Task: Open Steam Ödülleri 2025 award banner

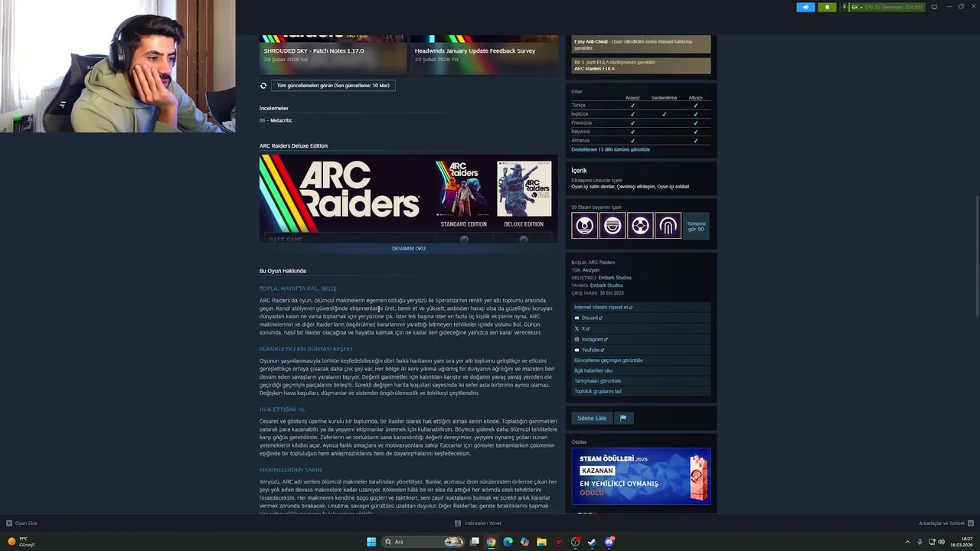Action: [x=641, y=476]
